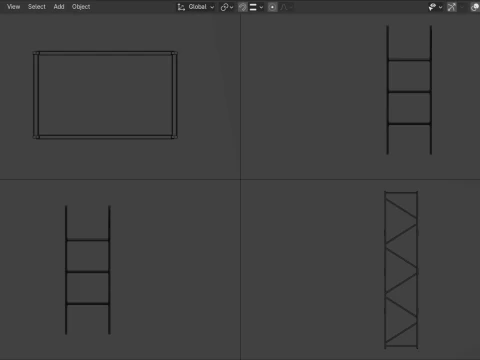
Task: Open the snapping options dropdown
Action: [x=256, y=7]
